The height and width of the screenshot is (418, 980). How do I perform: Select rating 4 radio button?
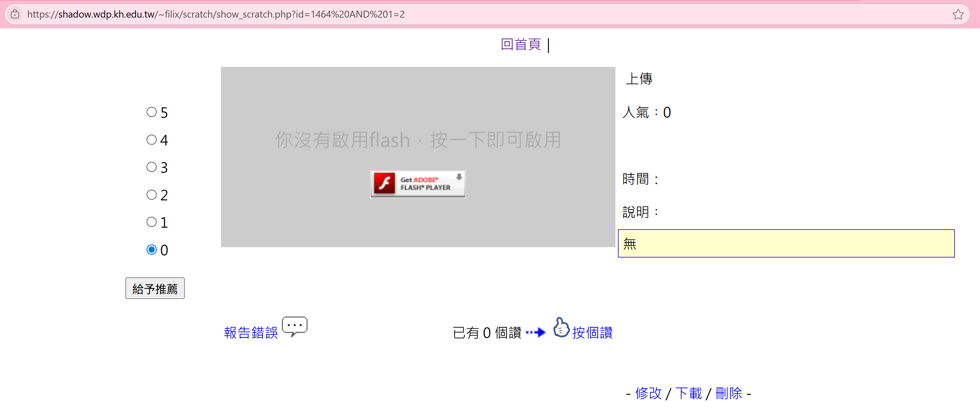[151, 140]
